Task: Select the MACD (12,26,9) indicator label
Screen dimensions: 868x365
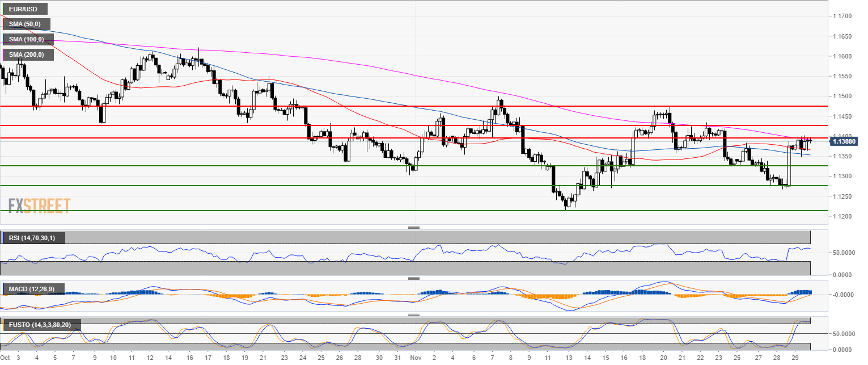Action: 32,290
